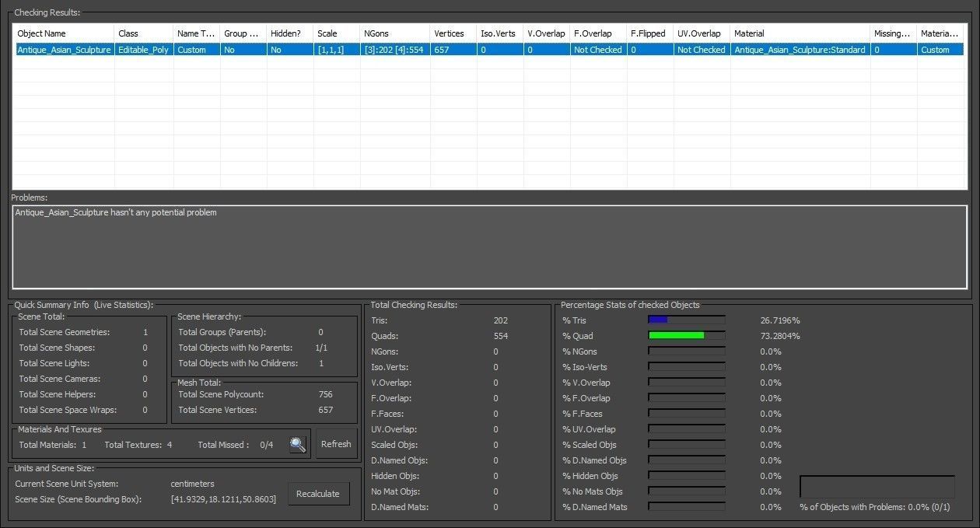Click the Vertices column header

(453, 33)
